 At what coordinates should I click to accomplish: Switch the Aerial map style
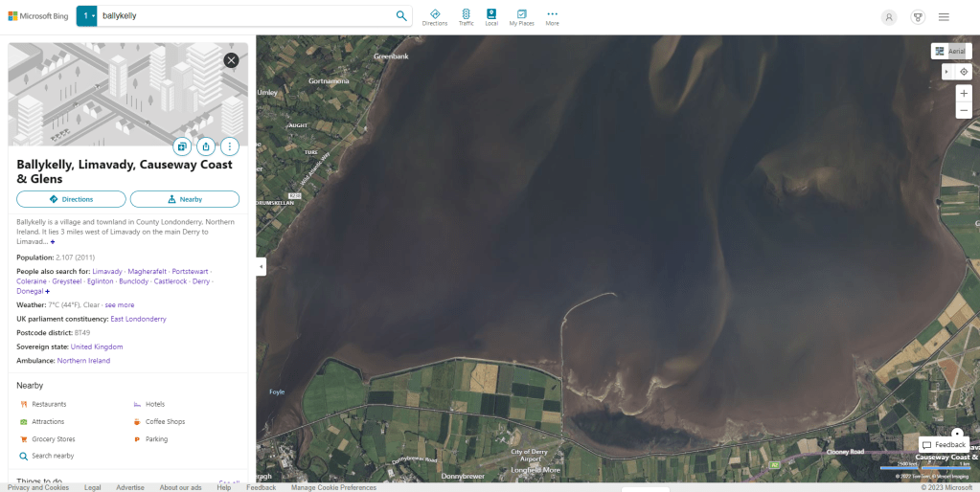[x=951, y=51]
